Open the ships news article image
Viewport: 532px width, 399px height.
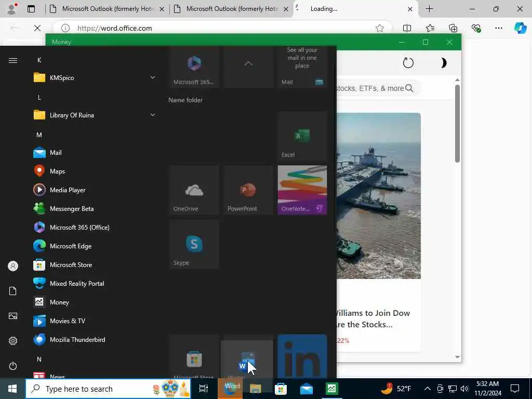pyautogui.click(x=379, y=196)
